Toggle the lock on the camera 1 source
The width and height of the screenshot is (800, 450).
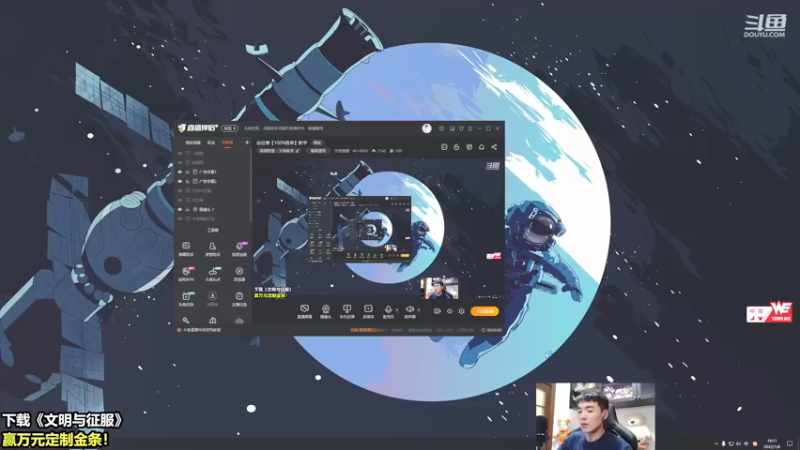coord(187,209)
